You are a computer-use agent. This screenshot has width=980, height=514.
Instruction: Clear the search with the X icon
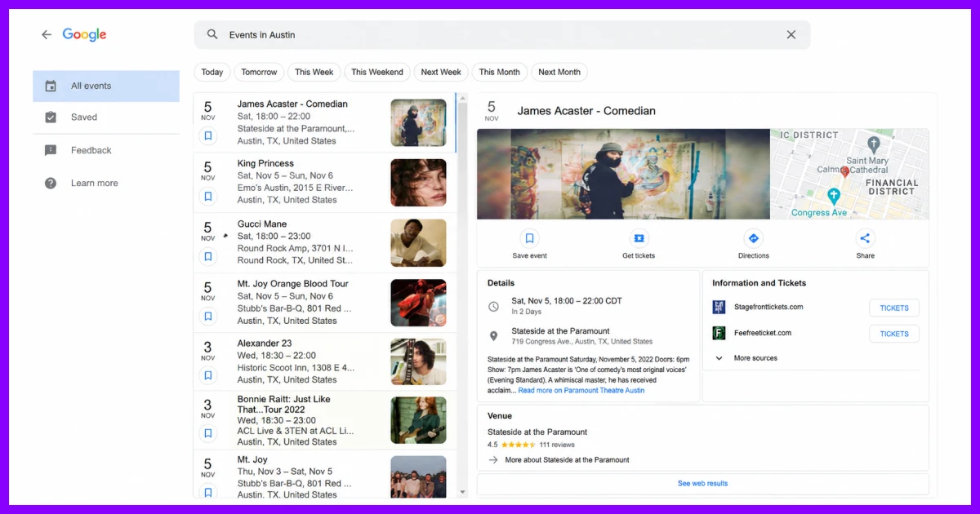tap(791, 34)
